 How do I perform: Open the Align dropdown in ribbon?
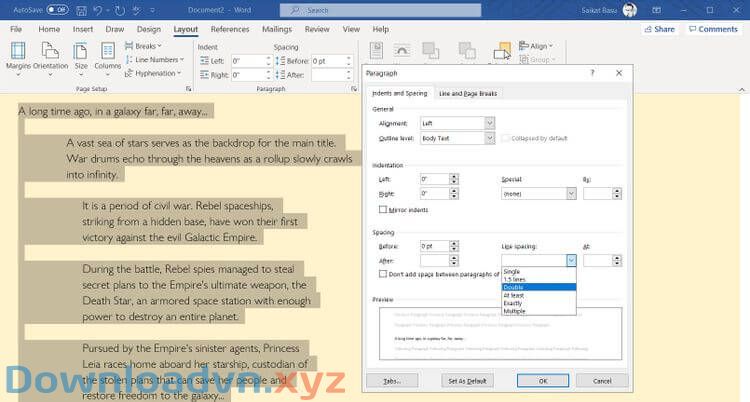tap(536, 46)
